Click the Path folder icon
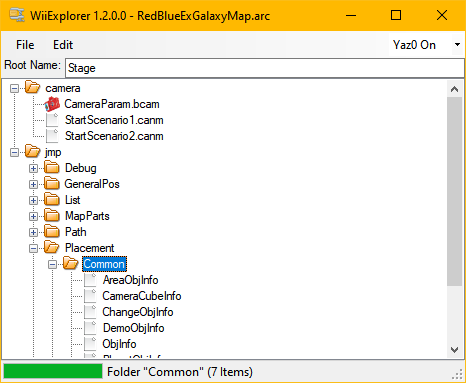Viewport: 466px width, 383px height. pyautogui.click(x=52, y=232)
